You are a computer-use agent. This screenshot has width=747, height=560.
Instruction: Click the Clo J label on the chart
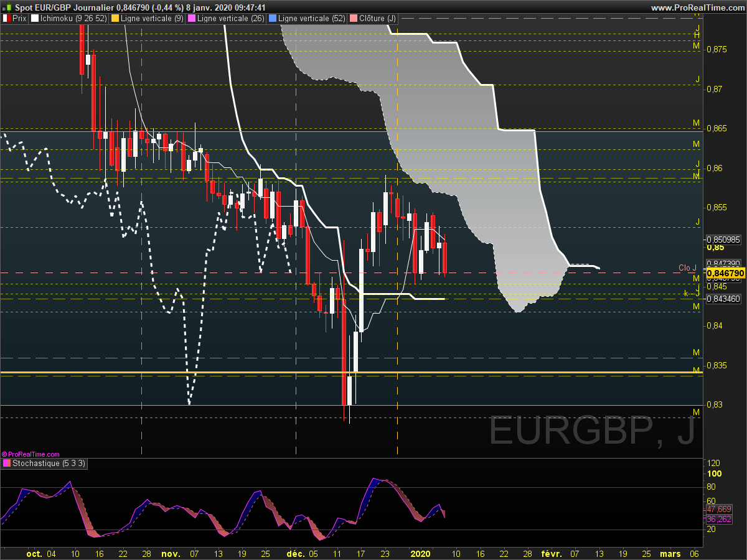coord(687,268)
